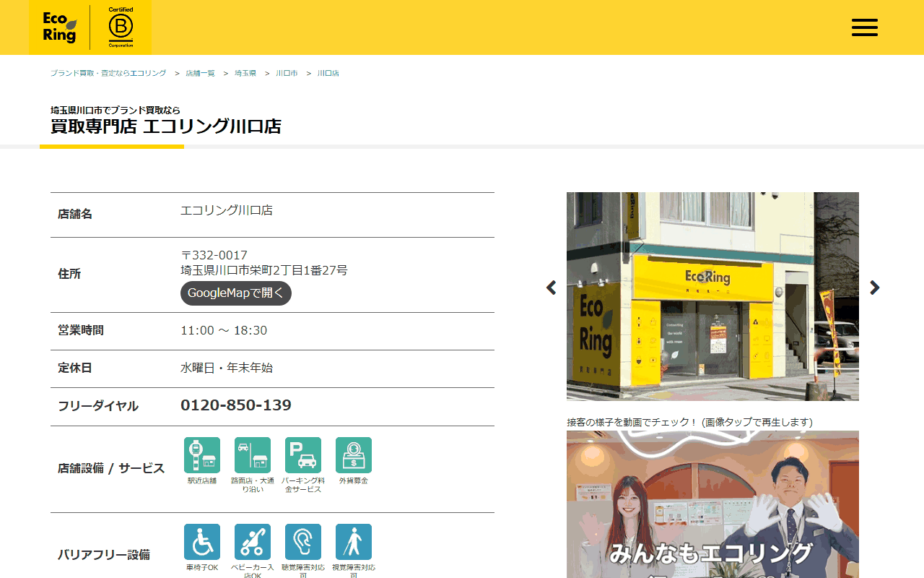Click the 外貨募金 donation icon
This screenshot has height=578, width=924.
click(354, 455)
